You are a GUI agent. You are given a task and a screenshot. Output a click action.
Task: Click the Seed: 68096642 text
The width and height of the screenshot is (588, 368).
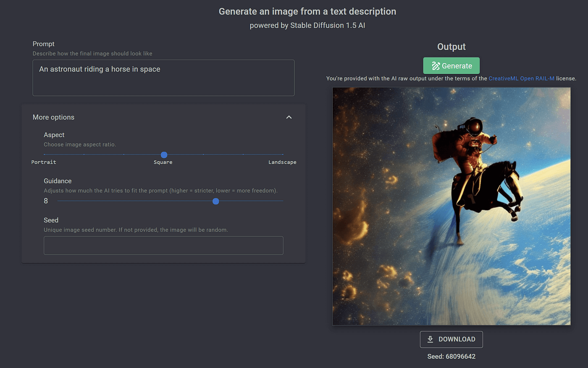pyautogui.click(x=451, y=356)
